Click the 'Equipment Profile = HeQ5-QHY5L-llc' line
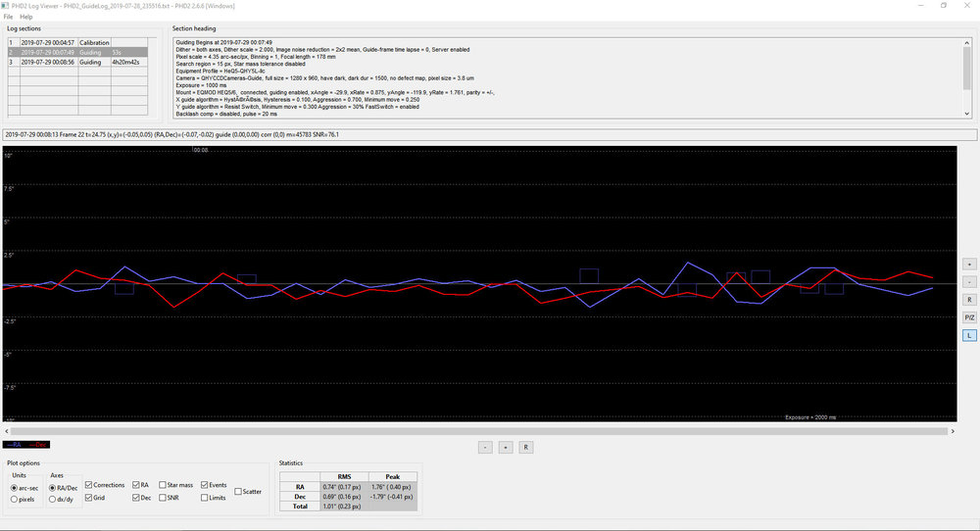Screen dimensions: 980x531 [220, 72]
